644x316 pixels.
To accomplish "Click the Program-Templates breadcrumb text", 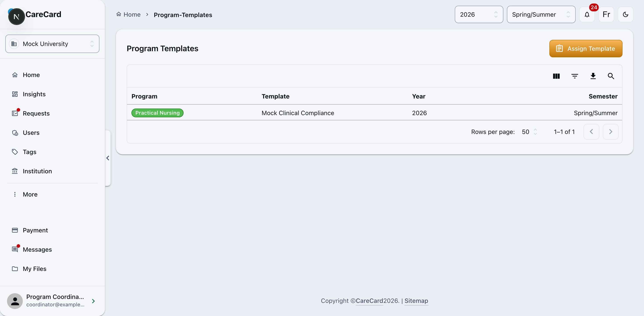I will click(x=183, y=15).
